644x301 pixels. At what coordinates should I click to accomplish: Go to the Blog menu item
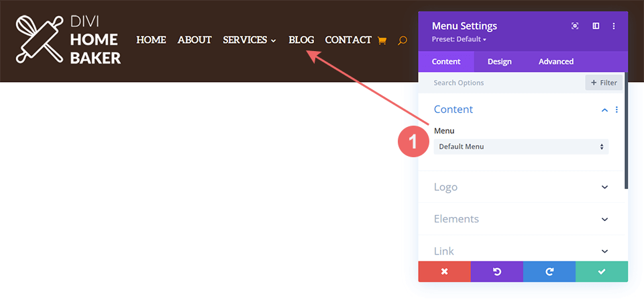[x=301, y=40]
